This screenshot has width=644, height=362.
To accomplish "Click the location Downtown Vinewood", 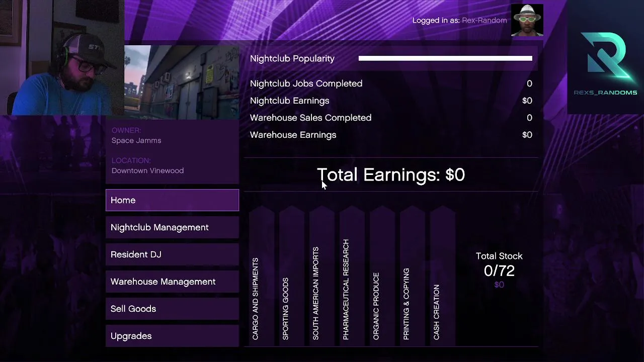I will click(147, 170).
